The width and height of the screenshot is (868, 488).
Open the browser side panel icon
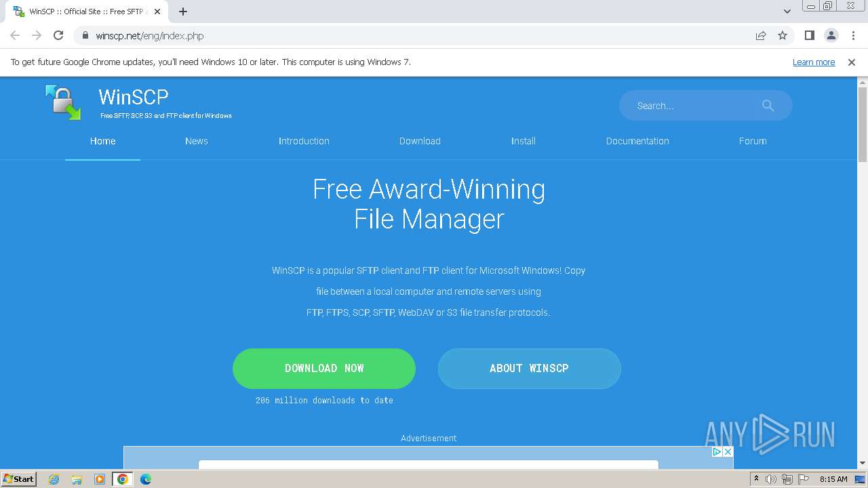coord(810,36)
